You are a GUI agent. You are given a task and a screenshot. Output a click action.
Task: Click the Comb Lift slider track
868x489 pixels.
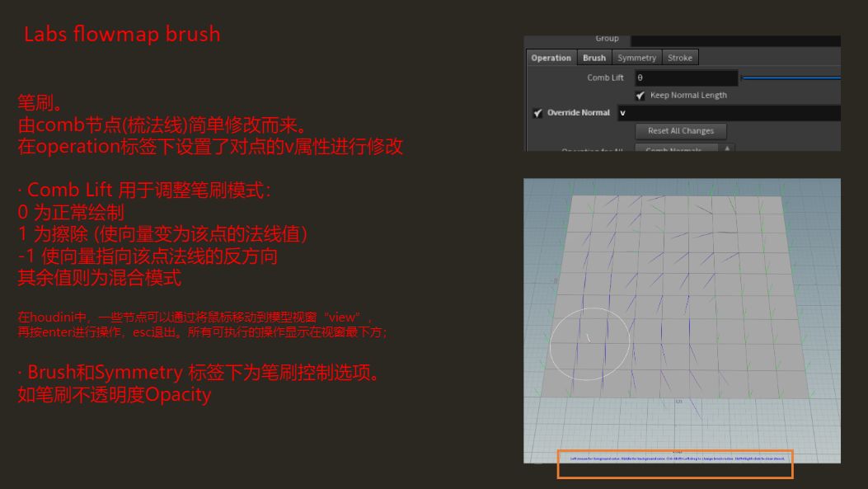tap(791, 78)
